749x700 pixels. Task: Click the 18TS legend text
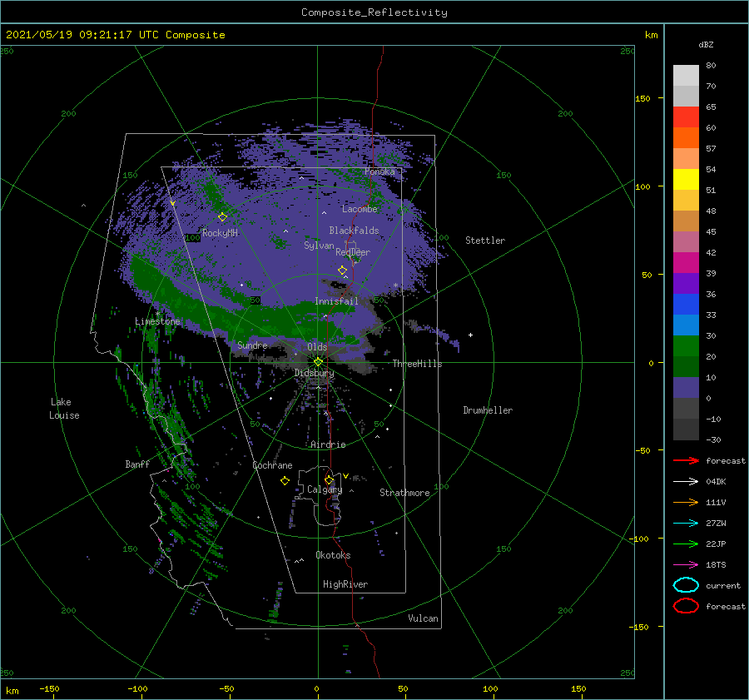tap(716, 565)
